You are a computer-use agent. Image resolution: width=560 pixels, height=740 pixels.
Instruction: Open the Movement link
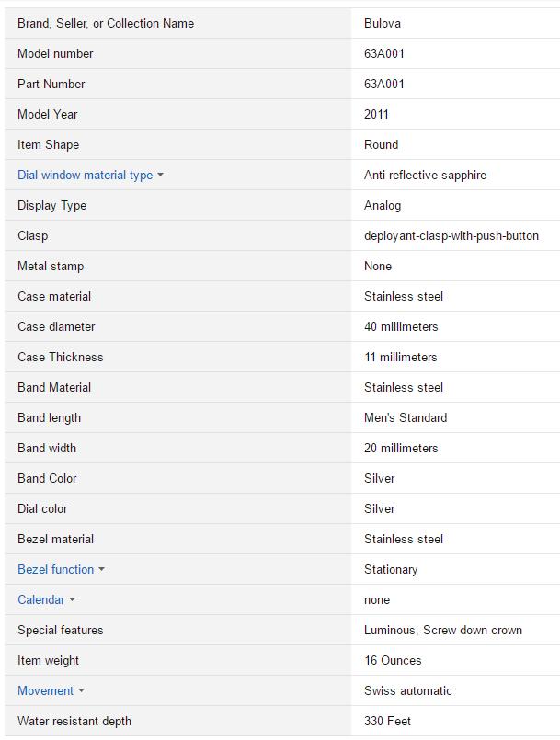pyautogui.click(x=45, y=690)
